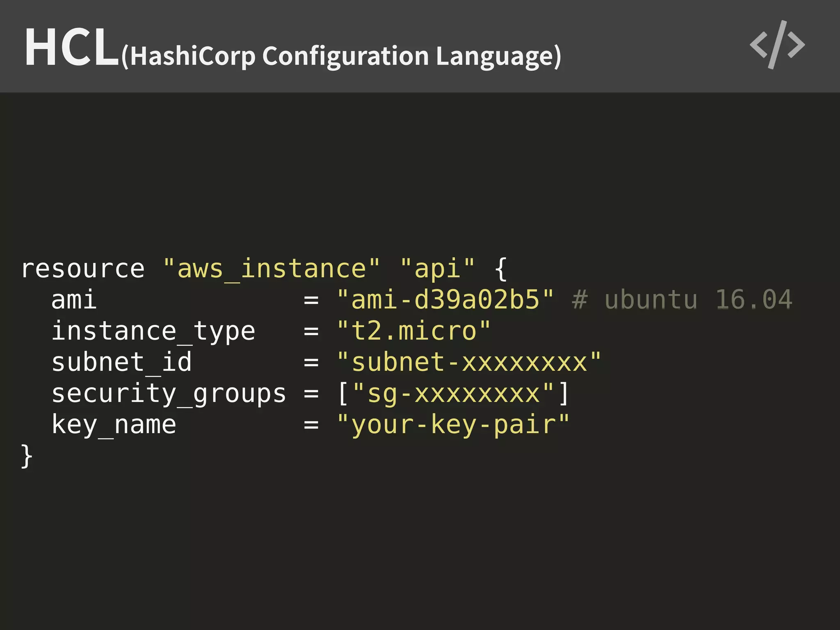Click the "security_groups" attribute name
The image size is (840, 630).
coord(169,395)
